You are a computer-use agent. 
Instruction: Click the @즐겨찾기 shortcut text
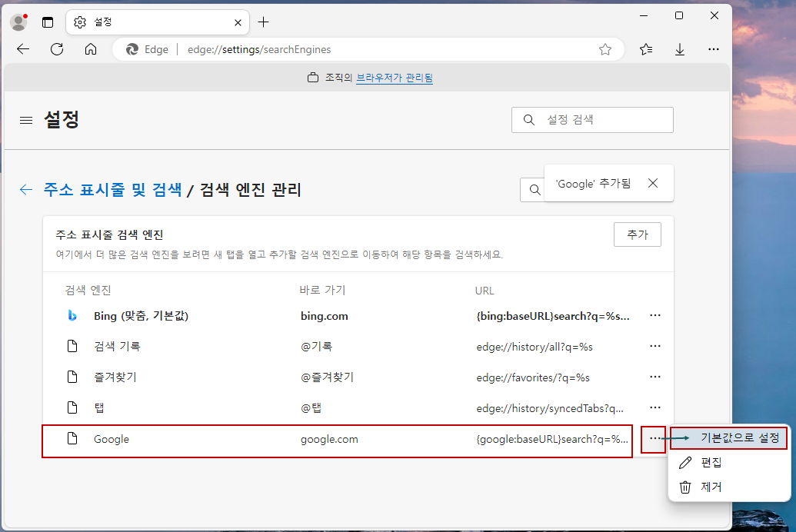[x=327, y=377]
